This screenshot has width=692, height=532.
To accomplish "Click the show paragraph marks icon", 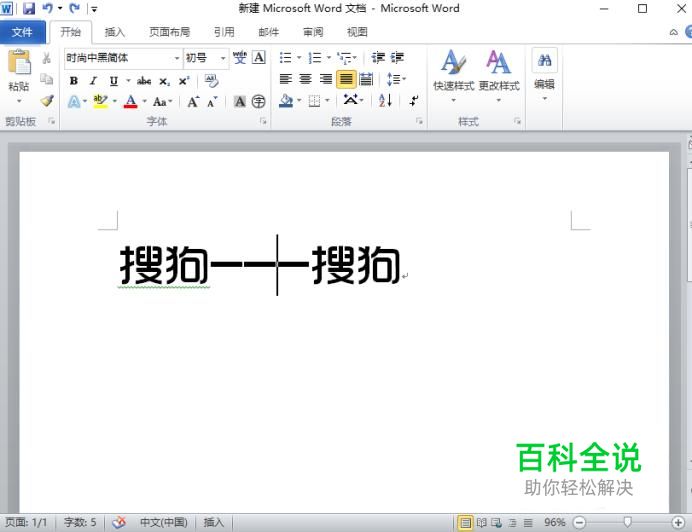I will coord(414,101).
